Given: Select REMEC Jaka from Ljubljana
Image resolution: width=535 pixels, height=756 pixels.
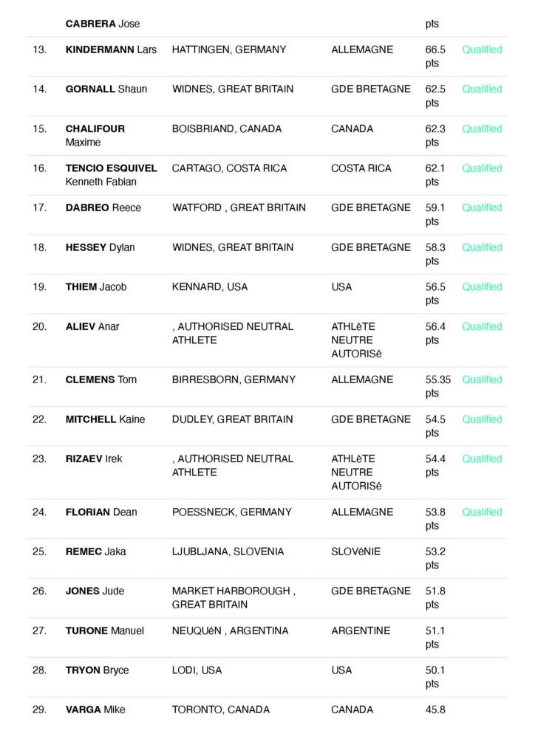Looking at the screenshot, I should (x=96, y=551).
